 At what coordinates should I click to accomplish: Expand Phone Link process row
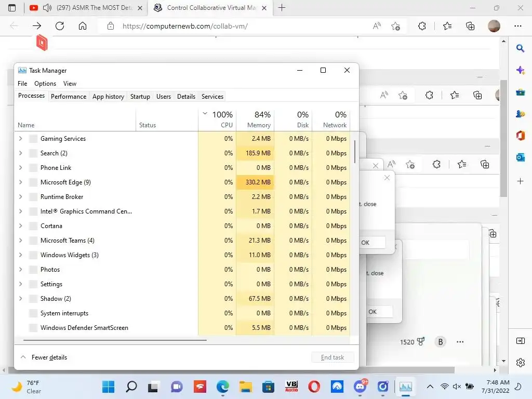(21, 168)
